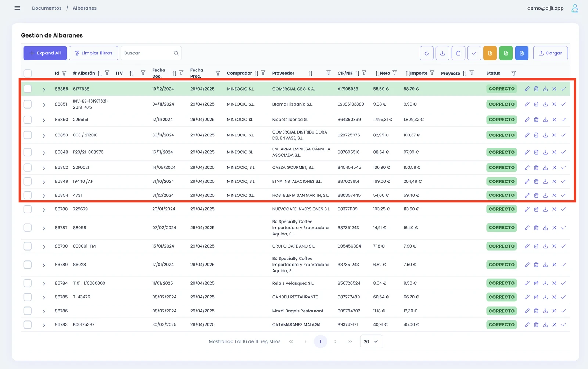Download albarán 86850 via its row icon

(x=545, y=120)
